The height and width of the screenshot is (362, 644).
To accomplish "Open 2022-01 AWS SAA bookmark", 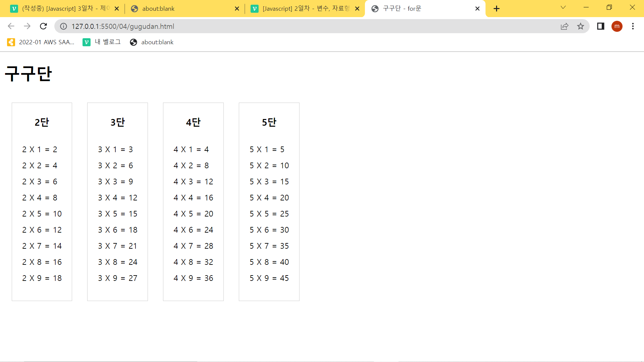I will click(x=41, y=42).
